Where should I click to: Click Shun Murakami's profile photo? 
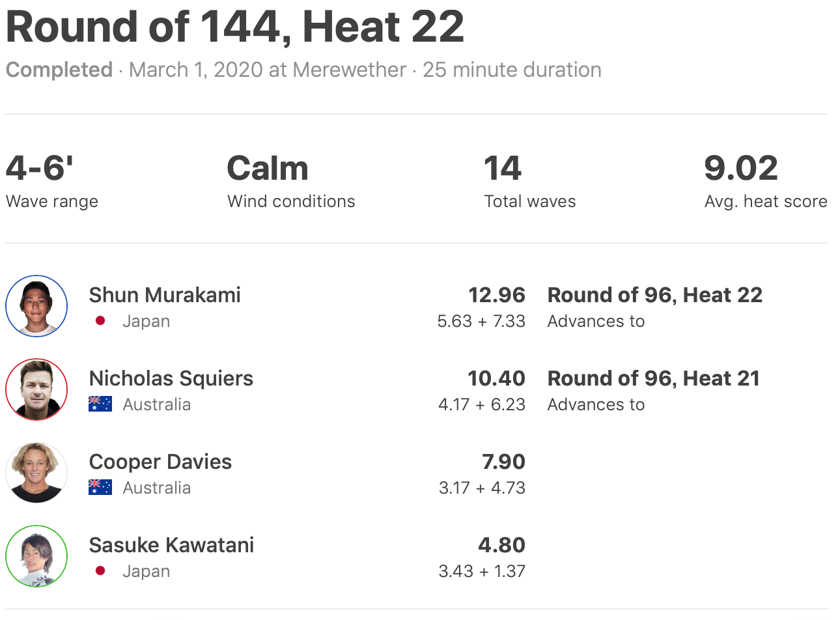pyautogui.click(x=36, y=306)
